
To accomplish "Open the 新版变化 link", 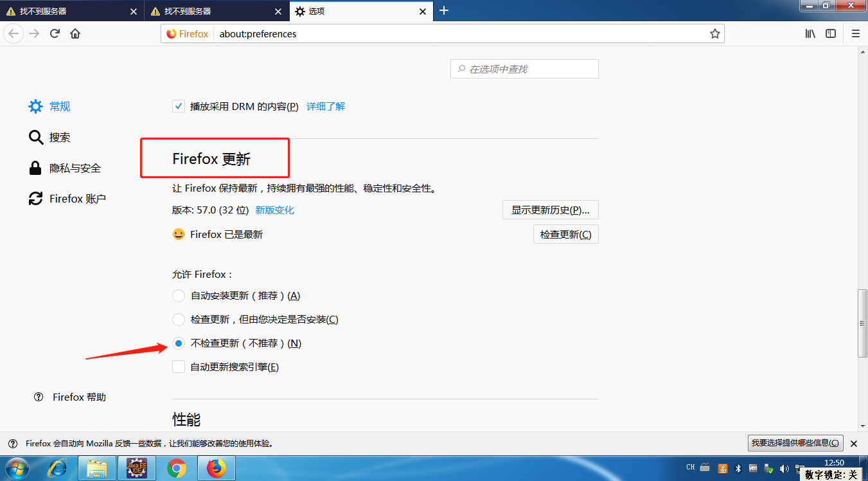I will tap(275, 209).
